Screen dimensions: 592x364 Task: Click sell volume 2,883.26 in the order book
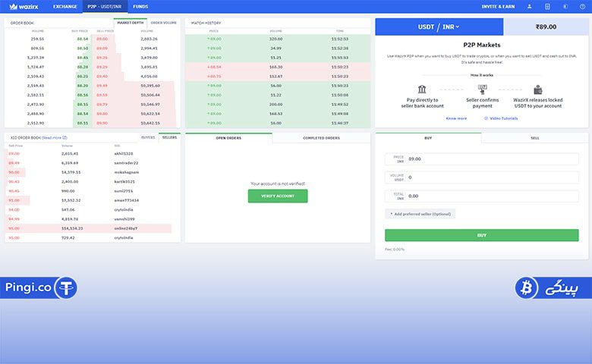tap(149, 39)
